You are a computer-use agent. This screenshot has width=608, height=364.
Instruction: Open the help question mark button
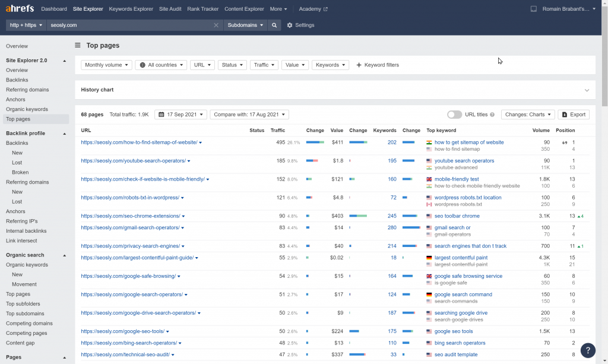(x=588, y=350)
